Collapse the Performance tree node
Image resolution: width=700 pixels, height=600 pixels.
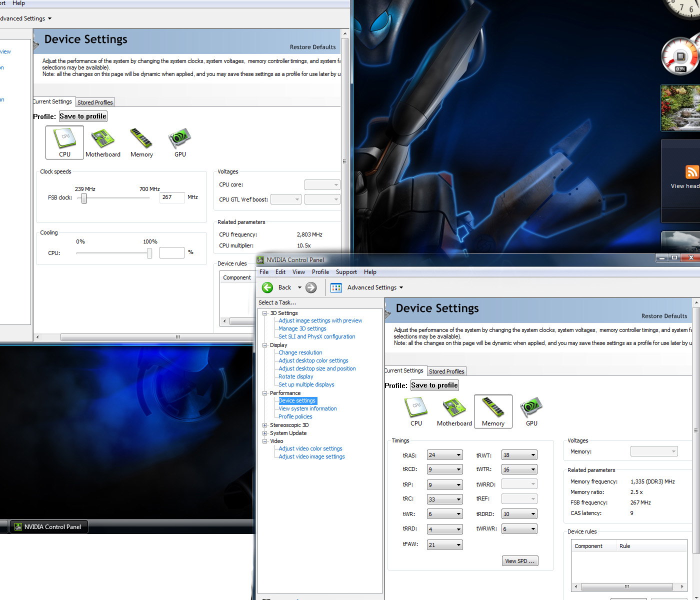tap(265, 393)
